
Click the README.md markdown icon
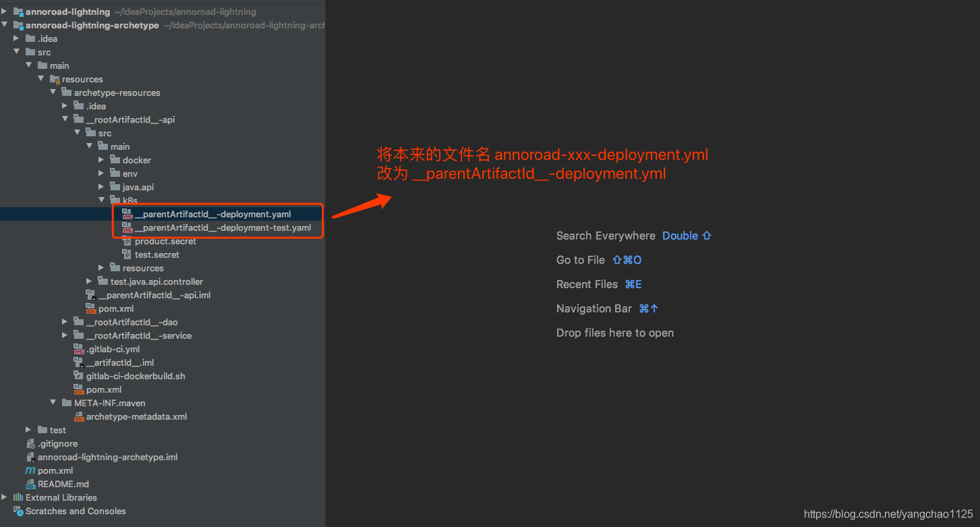point(30,484)
